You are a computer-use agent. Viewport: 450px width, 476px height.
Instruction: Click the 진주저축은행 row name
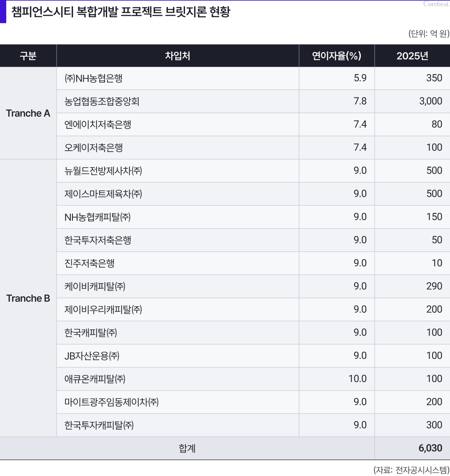90,263
